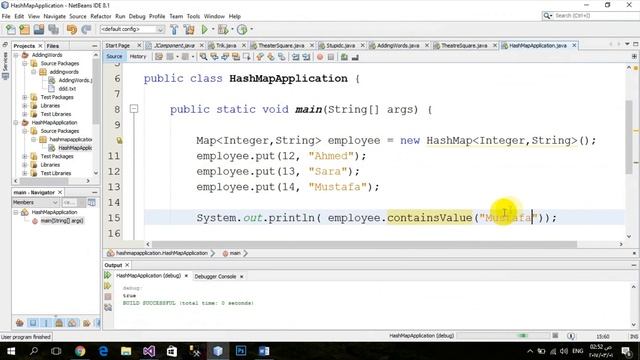Toggle Show Inherited Members filter in Navigator

[20, 323]
